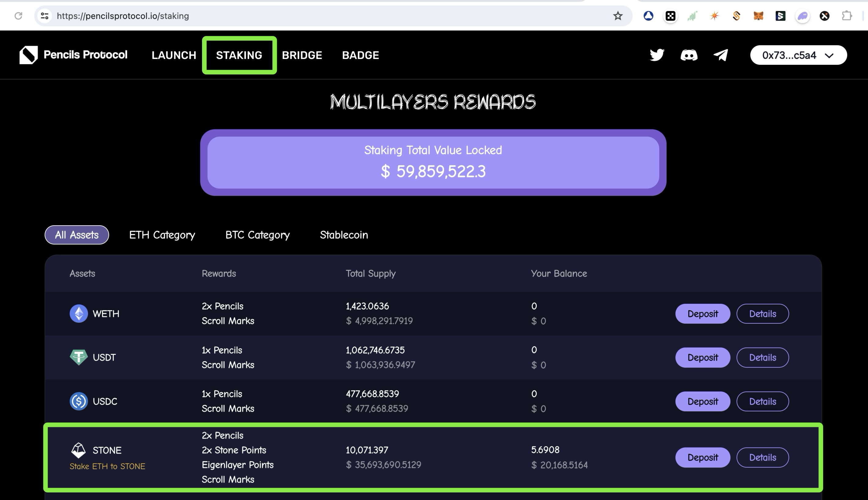
Task: Deposit into the USDT pool
Action: click(703, 358)
